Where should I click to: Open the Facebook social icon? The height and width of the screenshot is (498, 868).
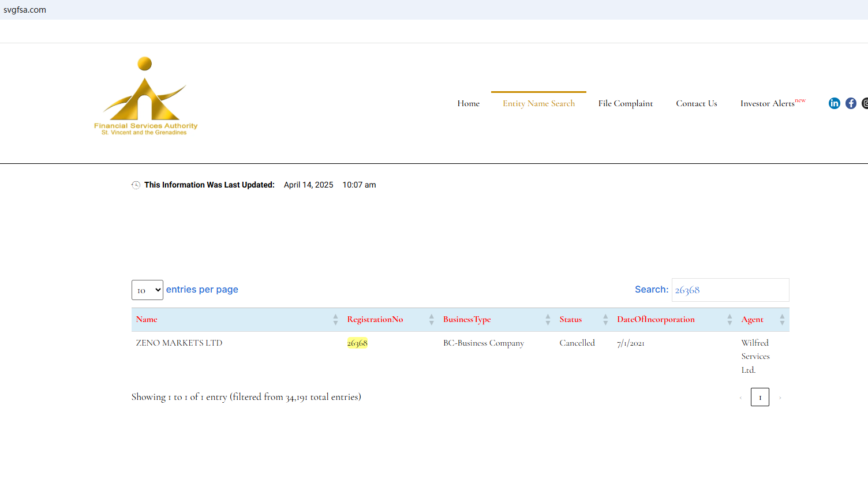coord(851,103)
